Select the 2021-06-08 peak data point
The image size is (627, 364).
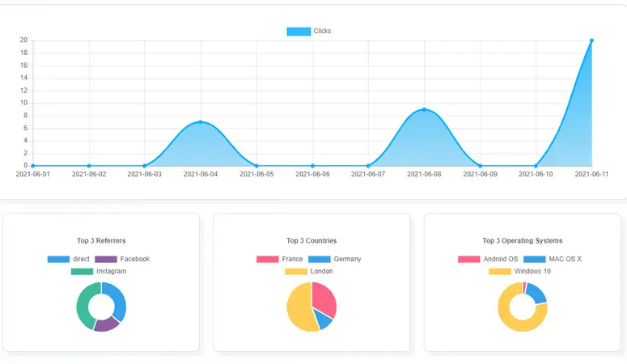(424, 109)
